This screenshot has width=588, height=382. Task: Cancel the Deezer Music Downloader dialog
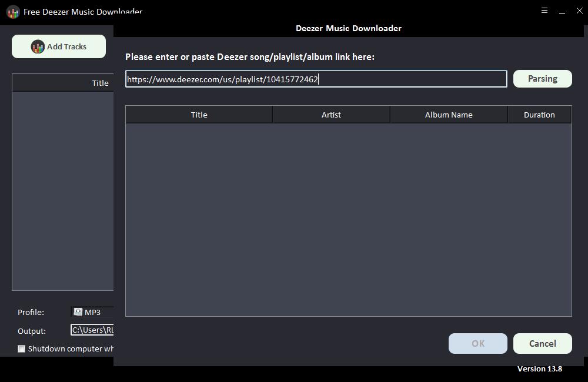[542, 343]
